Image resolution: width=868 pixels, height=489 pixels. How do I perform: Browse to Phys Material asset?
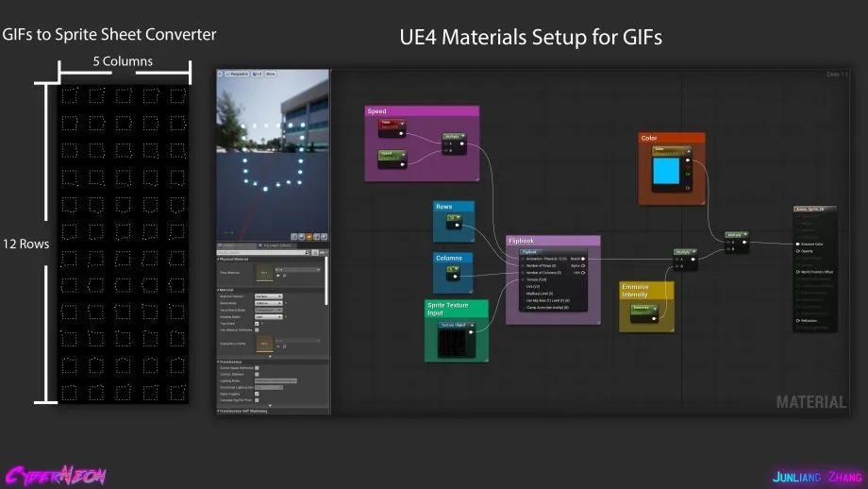[285, 276]
